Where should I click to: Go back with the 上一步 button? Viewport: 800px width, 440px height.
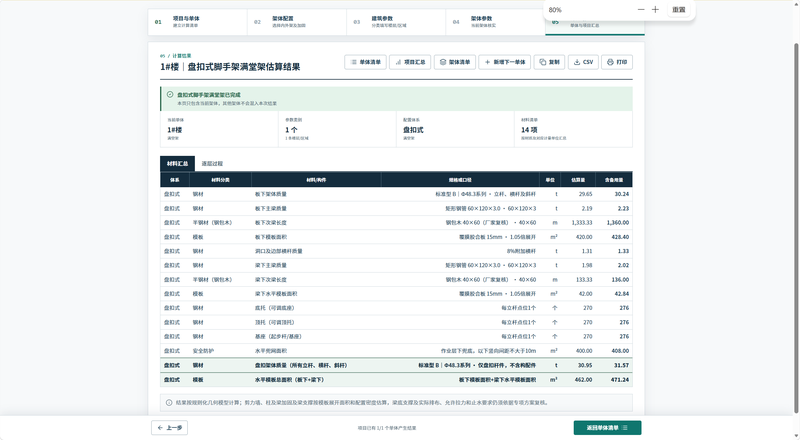tap(169, 428)
